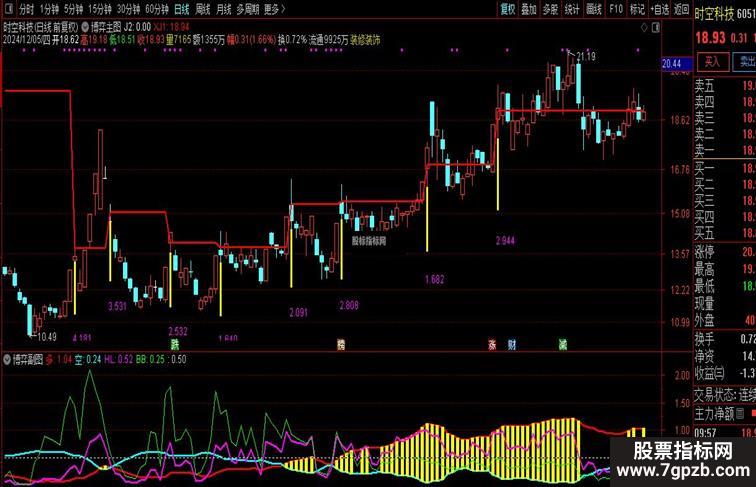Toggle the left sidebar panel icon
Viewport: 756px width, 487px height.
click(8, 9)
